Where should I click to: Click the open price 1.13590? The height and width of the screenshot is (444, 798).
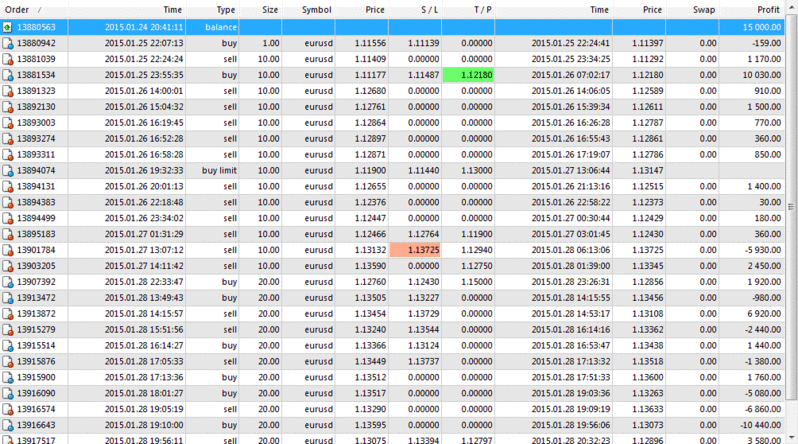pos(370,266)
